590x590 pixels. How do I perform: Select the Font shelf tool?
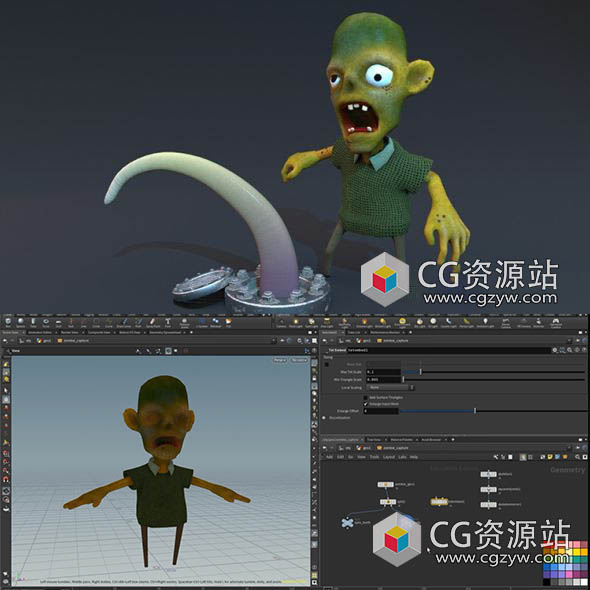(x=167, y=323)
